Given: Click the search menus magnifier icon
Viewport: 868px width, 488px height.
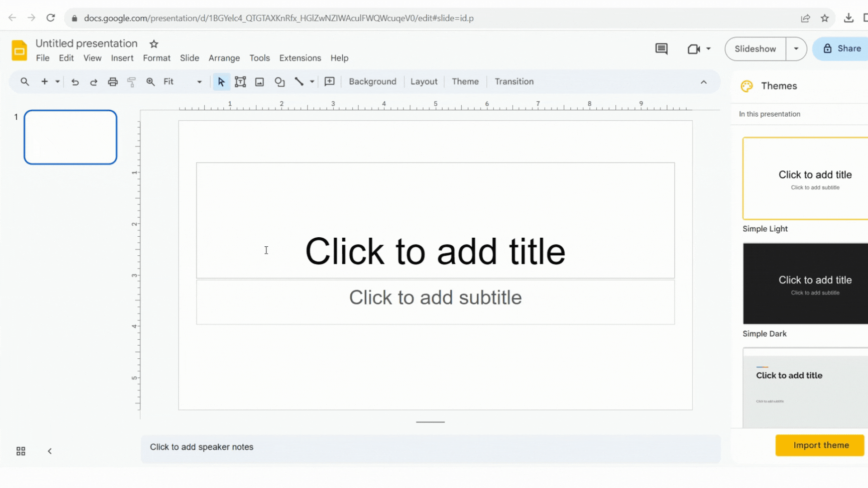Looking at the screenshot, I should pos(25,82).
